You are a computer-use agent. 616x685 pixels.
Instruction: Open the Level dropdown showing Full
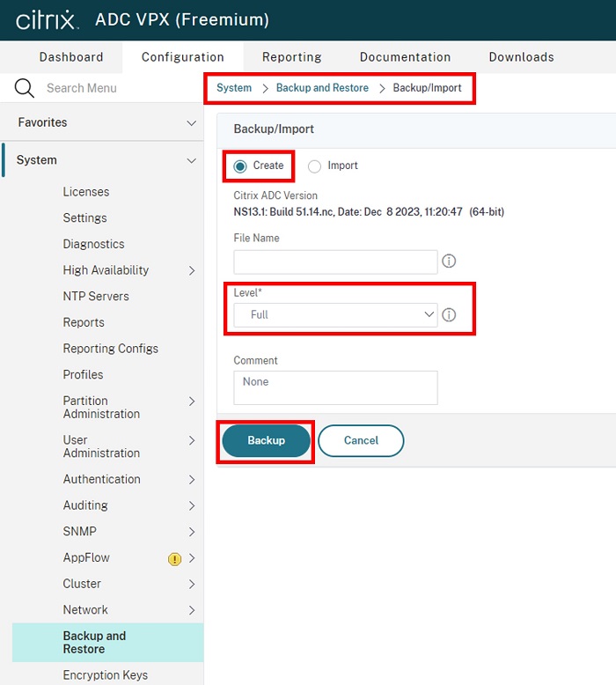pyautogui.click(x=335, y=315)
